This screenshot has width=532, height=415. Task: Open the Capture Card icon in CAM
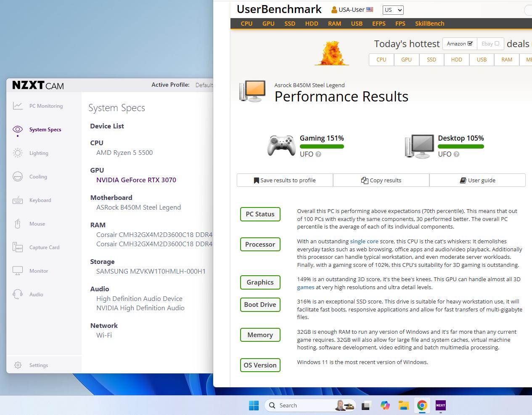tap(18, 247)
